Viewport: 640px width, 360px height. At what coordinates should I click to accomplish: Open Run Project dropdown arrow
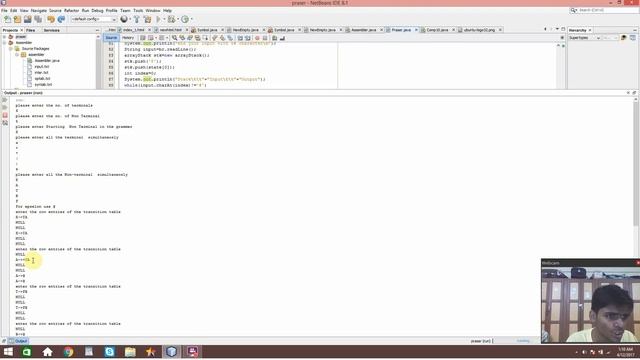coord(164,19)
